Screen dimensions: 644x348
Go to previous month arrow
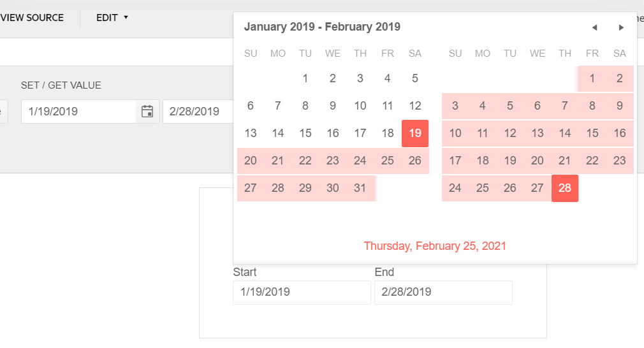pyautogui.click(x=594, y=27)
